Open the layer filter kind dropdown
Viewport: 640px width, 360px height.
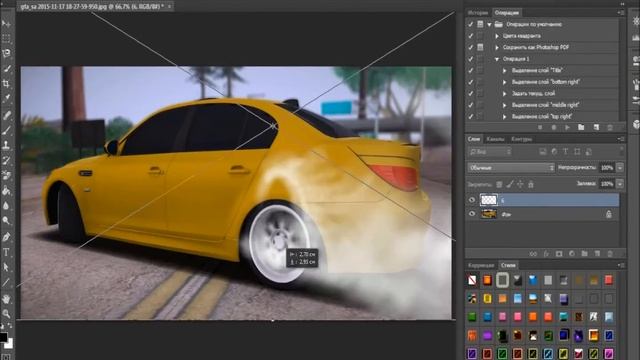click(490, 152)
